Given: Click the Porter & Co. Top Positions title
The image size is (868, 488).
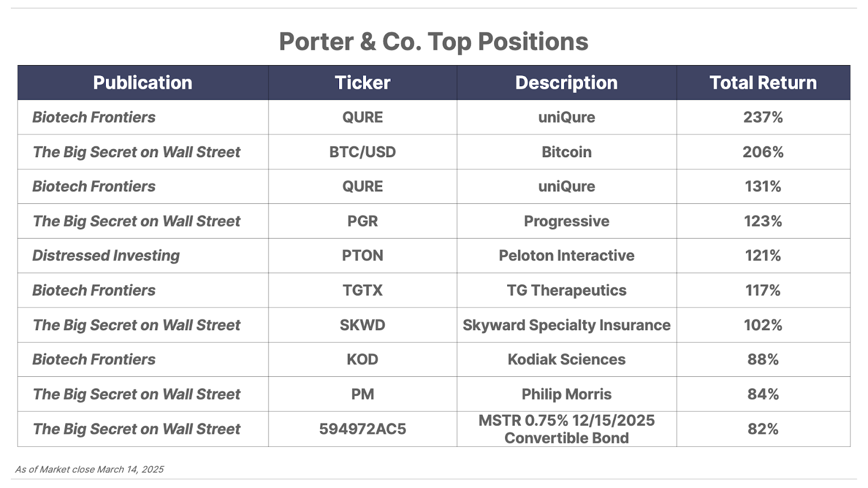Looking at the screenshot, I should [433, 42].
